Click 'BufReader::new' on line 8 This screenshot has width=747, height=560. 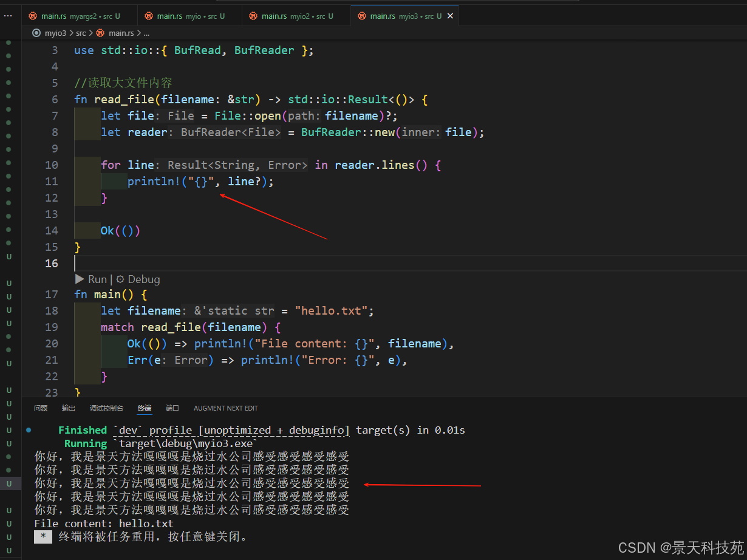(x=348, y=132)
